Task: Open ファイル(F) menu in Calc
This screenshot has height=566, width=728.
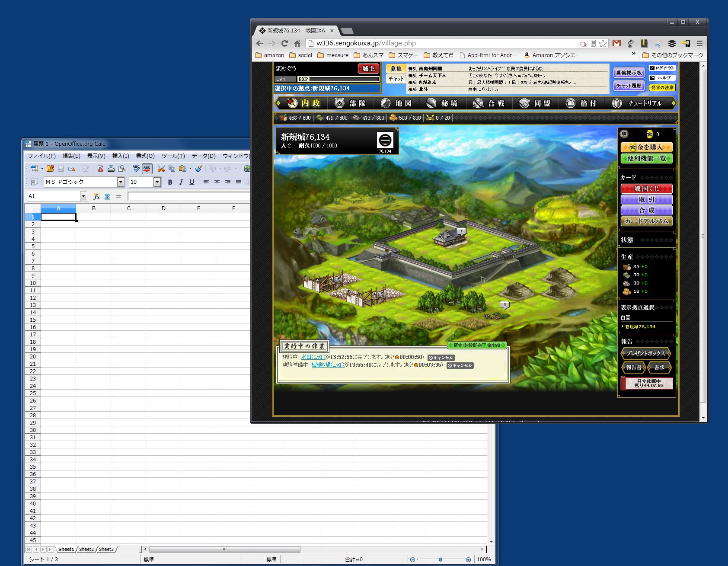Action: click(42, 156)
